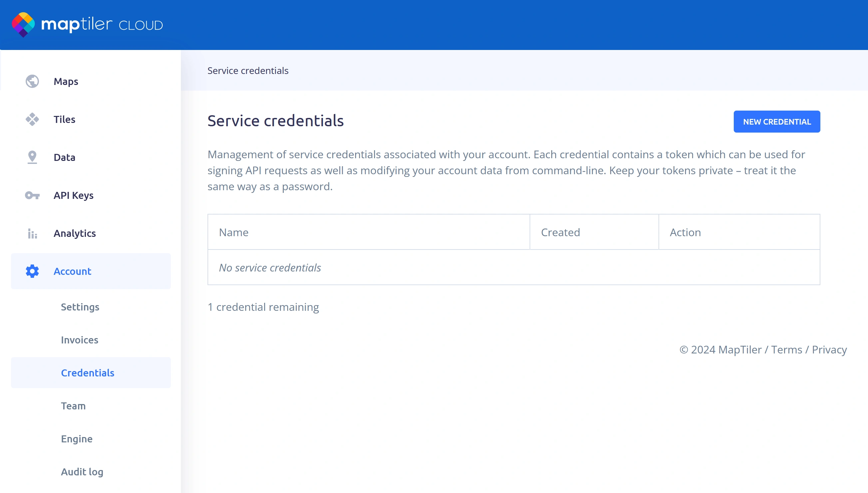Click the Name column header

point(233,232)
